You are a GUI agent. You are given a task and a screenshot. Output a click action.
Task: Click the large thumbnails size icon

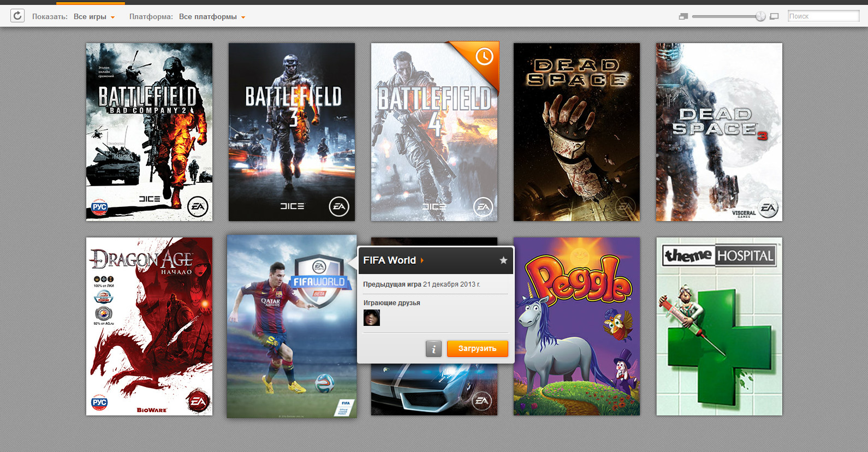coord(774,16)
